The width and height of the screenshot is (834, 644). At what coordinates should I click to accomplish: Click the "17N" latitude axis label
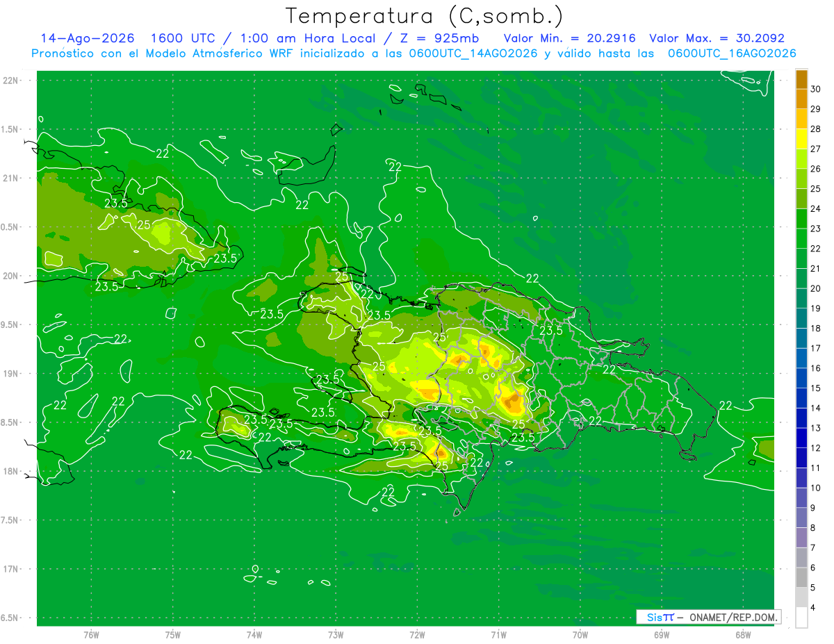tap(11, 570)
